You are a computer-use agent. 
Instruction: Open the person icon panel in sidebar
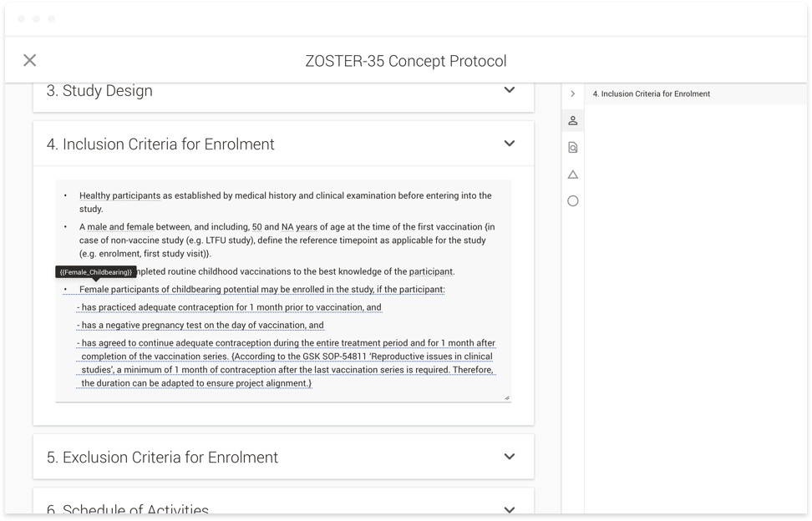(573, 120)
